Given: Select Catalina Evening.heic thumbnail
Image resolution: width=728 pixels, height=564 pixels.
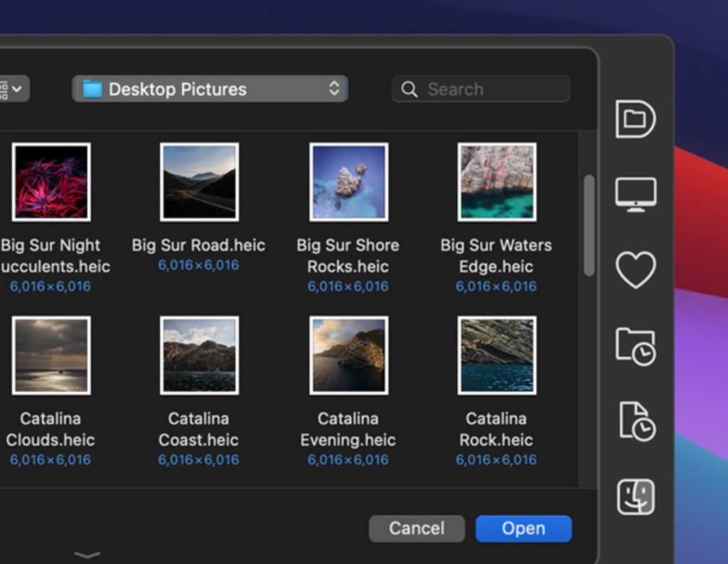Looking at the screenshot, I should [x=348, y=355].
